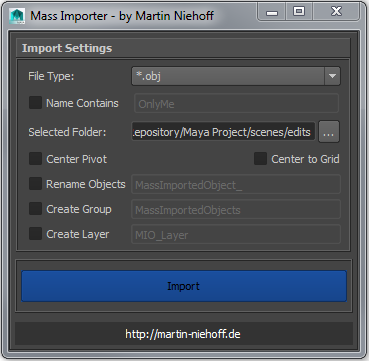This screenshot has width=369, height=361.
Task: Click the Selected Folder: label
Action: pyautogui.click(x=67, y=132)
